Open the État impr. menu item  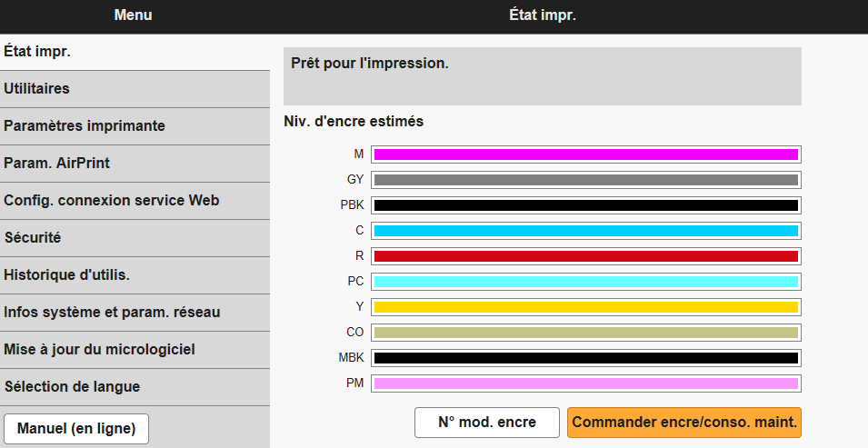(135, 52)
